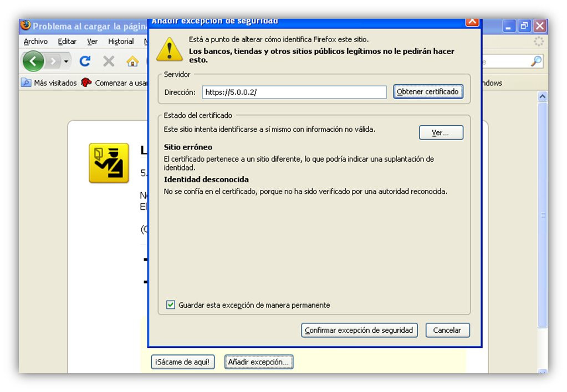Click the Obtener certificado button
The height and width of the screenshot is (392, 567).
(x=428, y=91)
